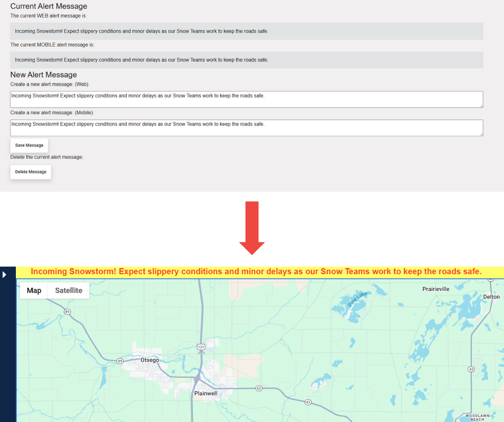This screenshot has width=504, height=422.
Task: Switch to the Satellite map view
Action: pyautogui.click(x=69, y=291)
